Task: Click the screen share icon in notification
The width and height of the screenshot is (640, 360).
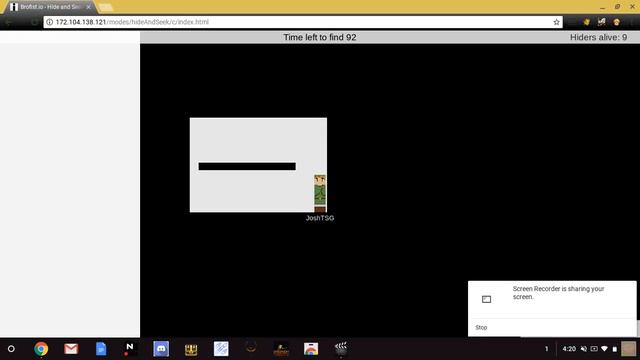Action: point(486,299)
